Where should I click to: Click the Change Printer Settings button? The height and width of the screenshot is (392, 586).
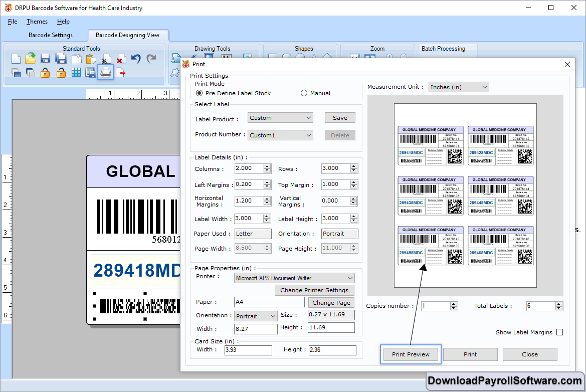pyautogui.click(x=314, y=290)
